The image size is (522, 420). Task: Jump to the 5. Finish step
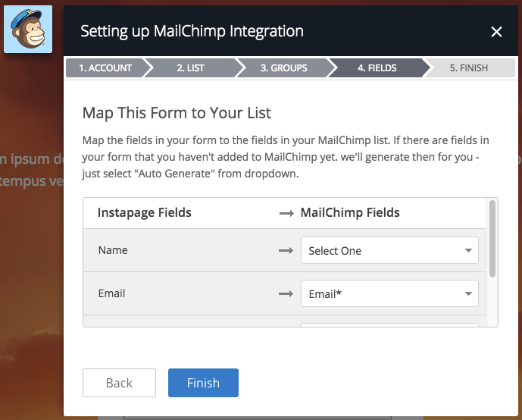pos(469,68)
